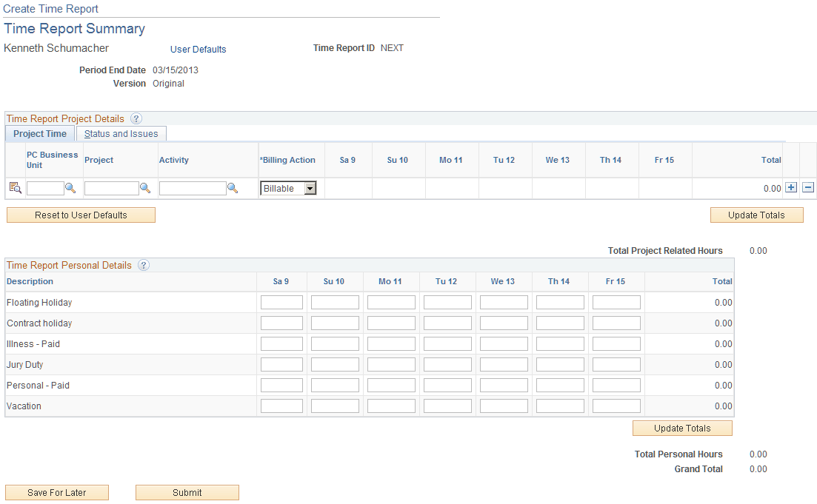
Task: Open help for Time Report Personal Details
Action: point(143,265)
